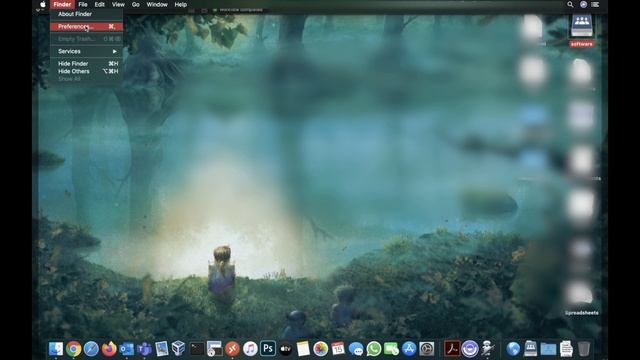Open Screen Sharing app in the dock
Screen dimensions: 640x360
pyautogui.click(x=214, y=349)
